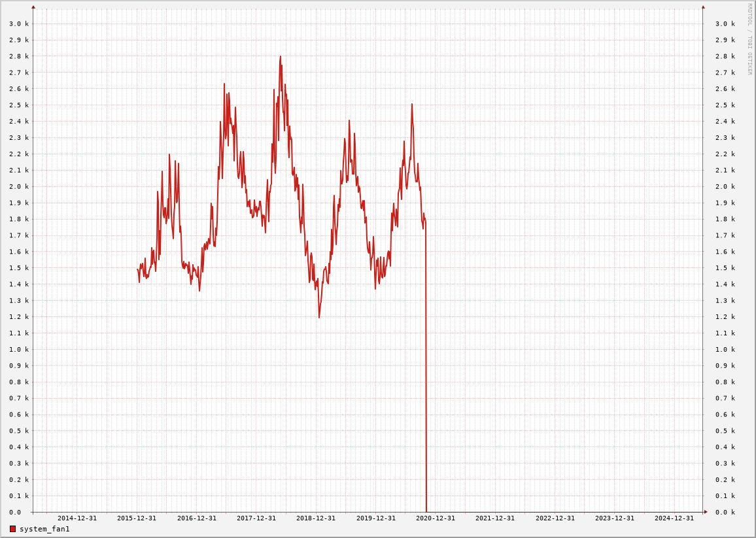This screenshot has width=756, height=538.
Task: Click the 2018-12-31 time axis label
Action: (x=316, y=518)
